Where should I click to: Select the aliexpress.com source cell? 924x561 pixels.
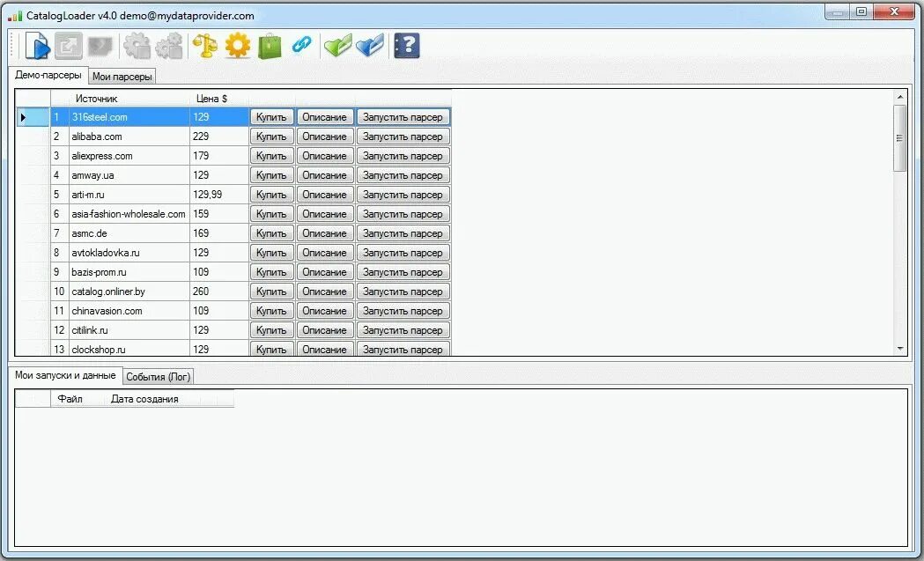pyautogui.click(x=129, y=156)
